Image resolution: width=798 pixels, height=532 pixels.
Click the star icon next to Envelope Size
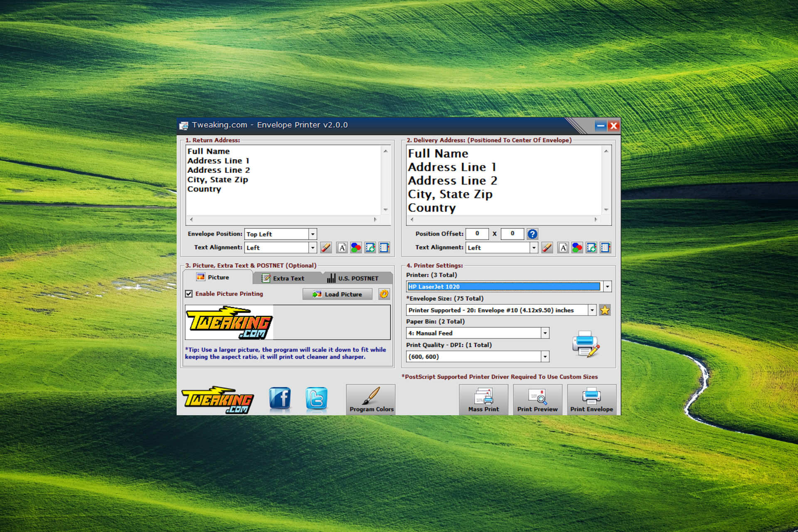[605, 310]
